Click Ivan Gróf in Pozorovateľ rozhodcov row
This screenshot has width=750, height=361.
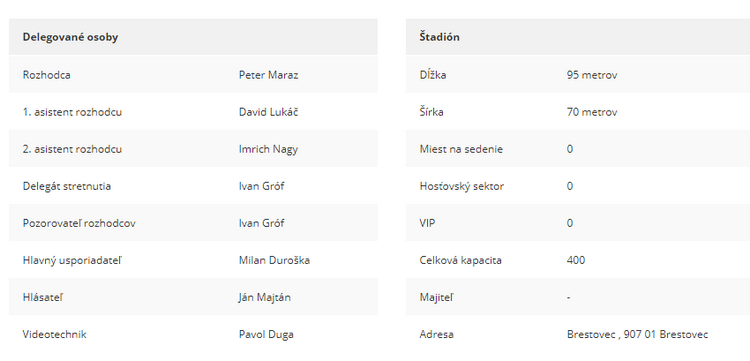click(x=261, y=223)
